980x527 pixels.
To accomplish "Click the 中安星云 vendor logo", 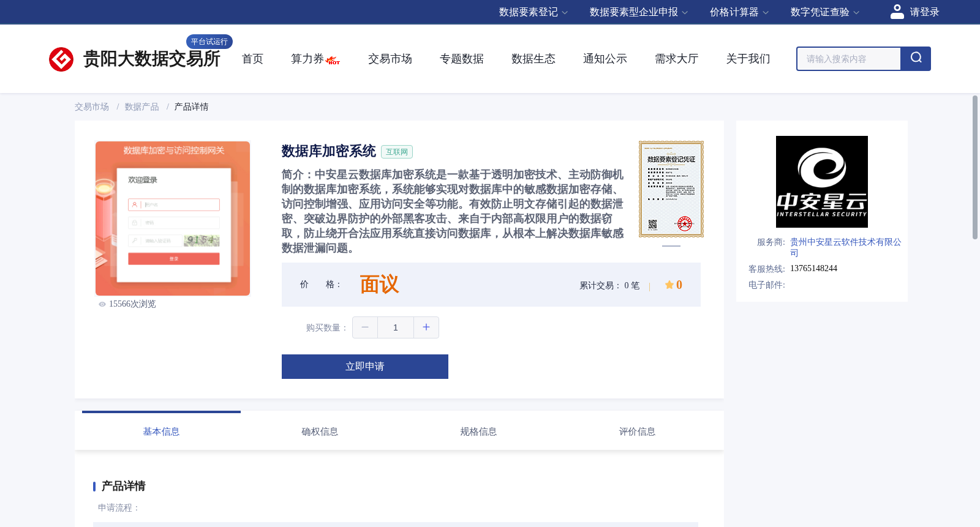I will [822, 182].
